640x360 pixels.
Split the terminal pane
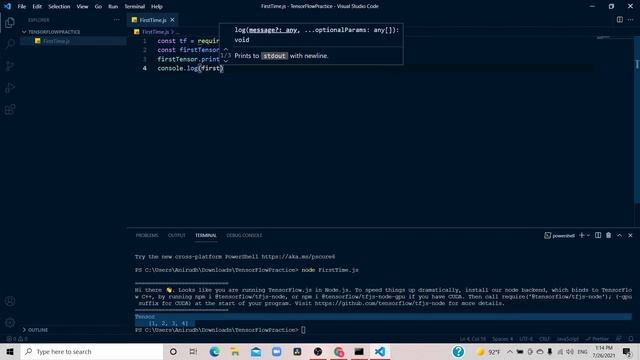click(x=598, y=235)
